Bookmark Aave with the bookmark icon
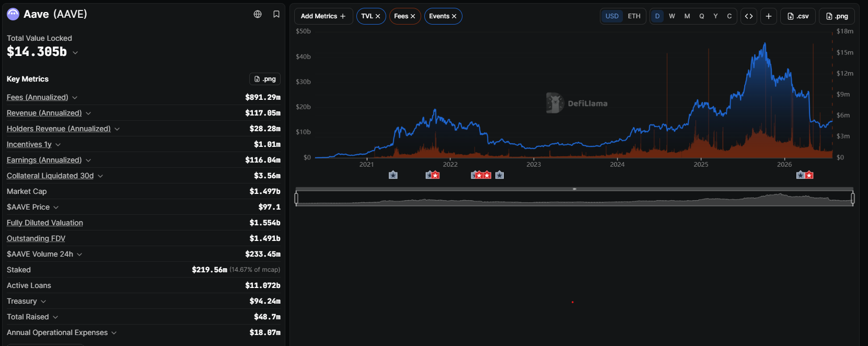This screenshot has width=868, height=346. 276,14
